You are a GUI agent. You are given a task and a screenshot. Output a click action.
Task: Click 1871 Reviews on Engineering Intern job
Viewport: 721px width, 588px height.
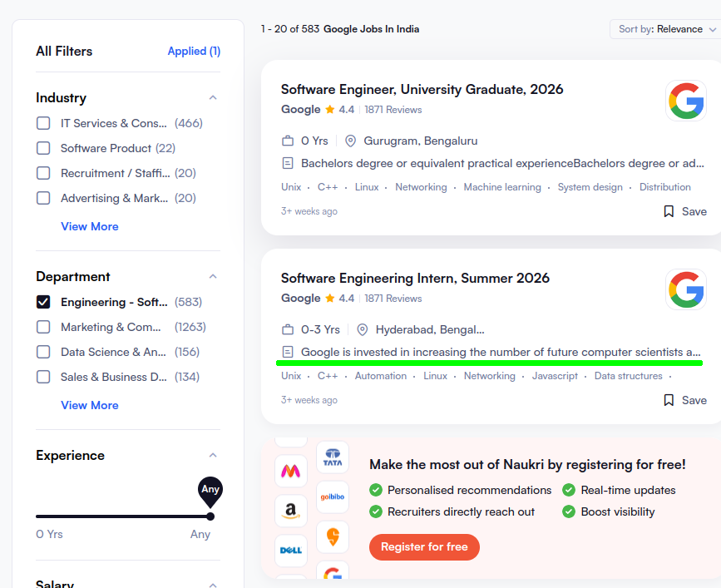click(393, 299)
